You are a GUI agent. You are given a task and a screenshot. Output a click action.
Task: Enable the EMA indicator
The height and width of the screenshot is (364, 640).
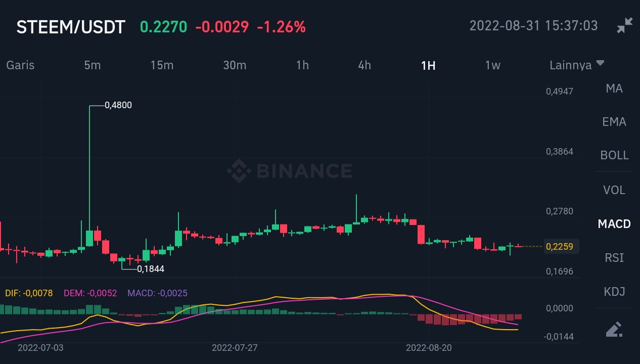point(614,122)
